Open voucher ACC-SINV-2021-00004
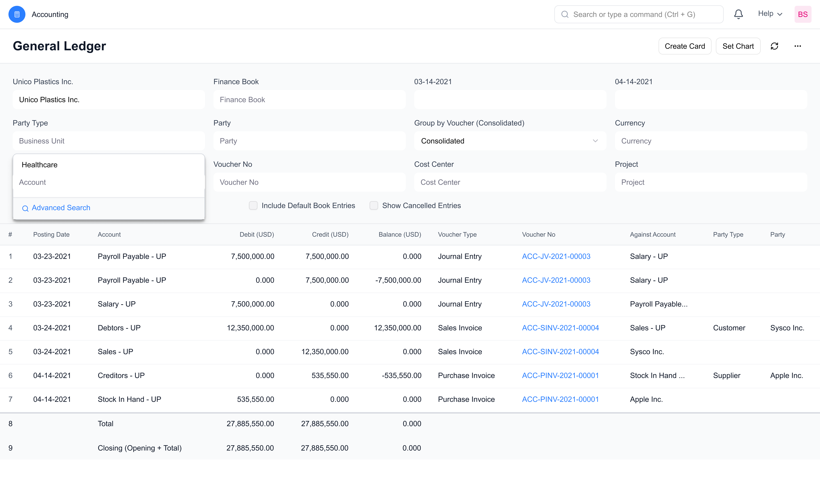The width and height of the screenshot is (820, 504). 560,328
